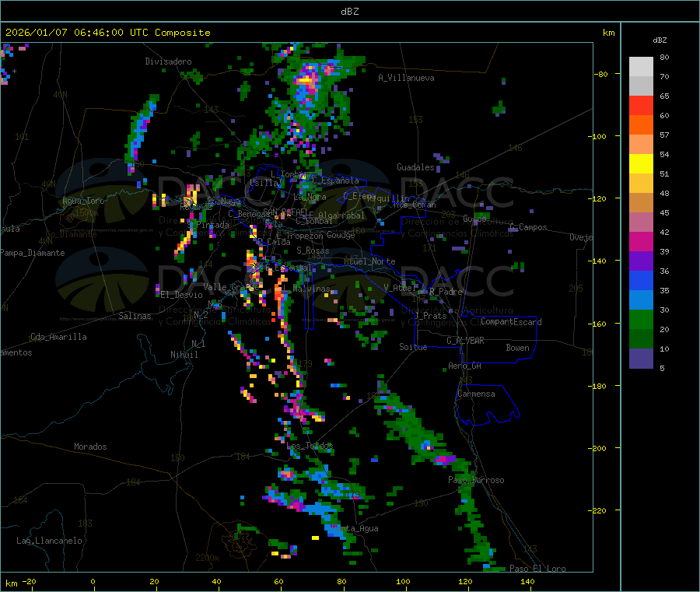Click the S_Rosas map label

[313, 250]
